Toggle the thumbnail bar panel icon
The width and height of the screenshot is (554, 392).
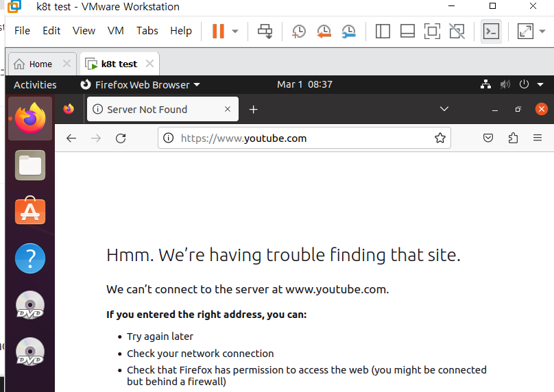click(407, 31)
